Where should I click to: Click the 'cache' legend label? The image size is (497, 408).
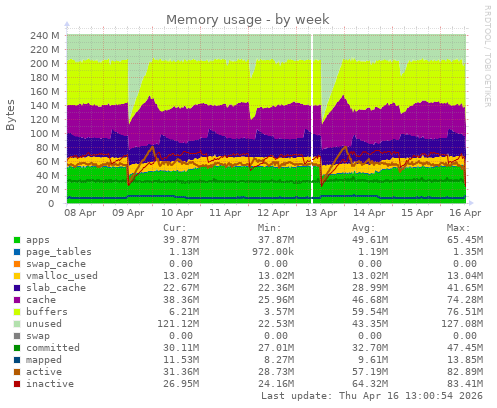point(41,300)
